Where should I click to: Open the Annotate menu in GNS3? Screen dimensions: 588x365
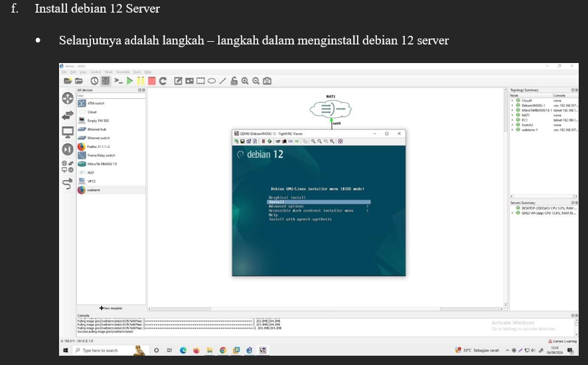click(123, 72)
